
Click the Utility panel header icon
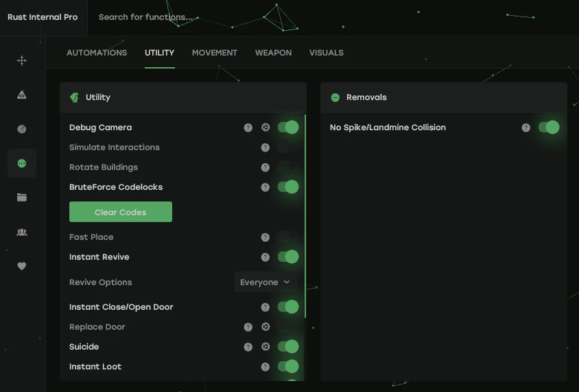[x=74, y=97]
